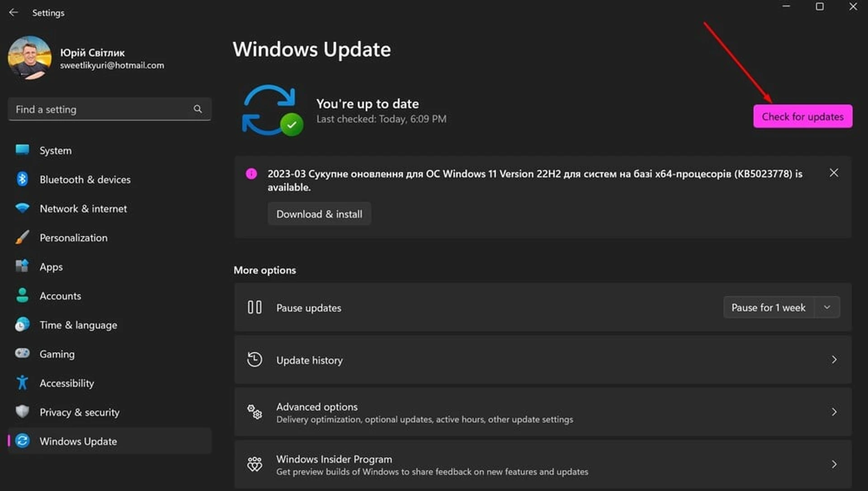This screenshot has width=868, height=491.
Task: Click the Apps icon in sidebar
Action: coord(22,266)
